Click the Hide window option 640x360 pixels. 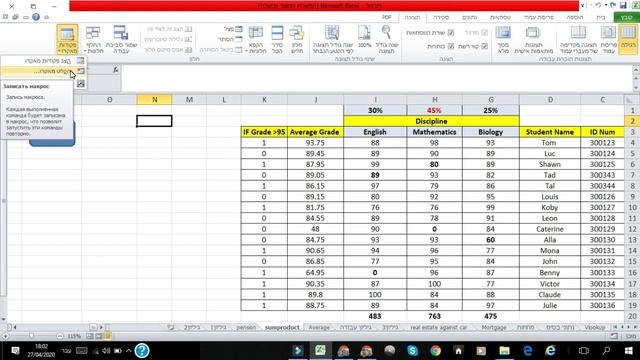[x=230, y=39]
